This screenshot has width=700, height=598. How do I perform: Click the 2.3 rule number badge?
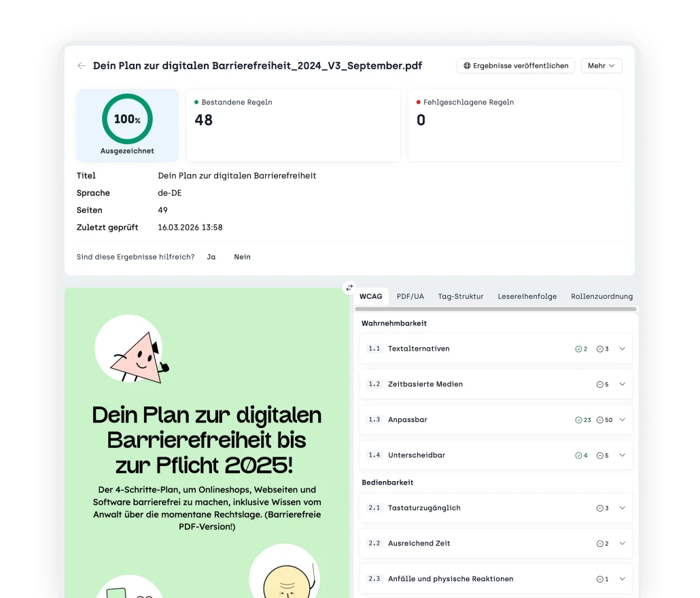point(374,579)
